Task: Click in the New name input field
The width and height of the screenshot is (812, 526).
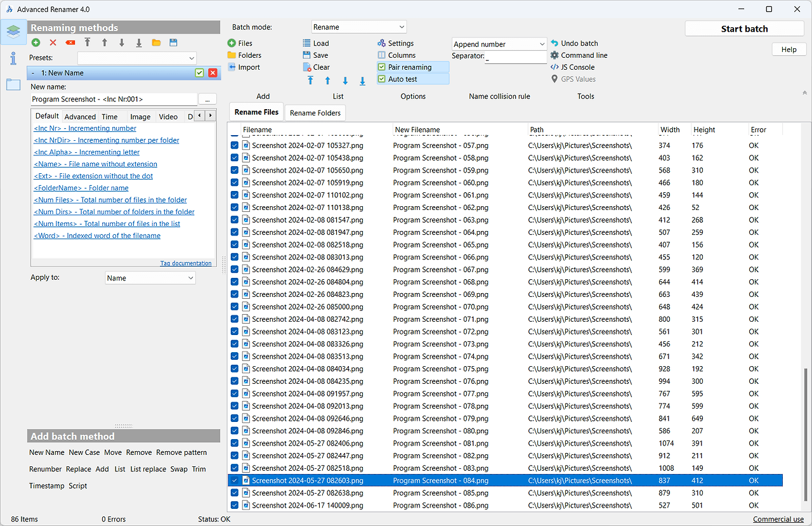Action: pos(114,99)
